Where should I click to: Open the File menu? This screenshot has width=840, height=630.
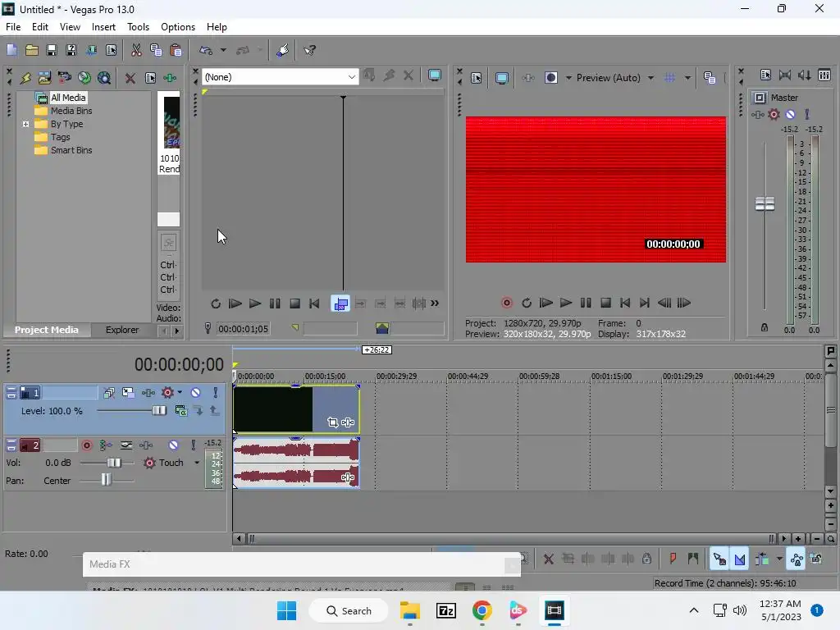pyautogui.click(x=13, y=27)
